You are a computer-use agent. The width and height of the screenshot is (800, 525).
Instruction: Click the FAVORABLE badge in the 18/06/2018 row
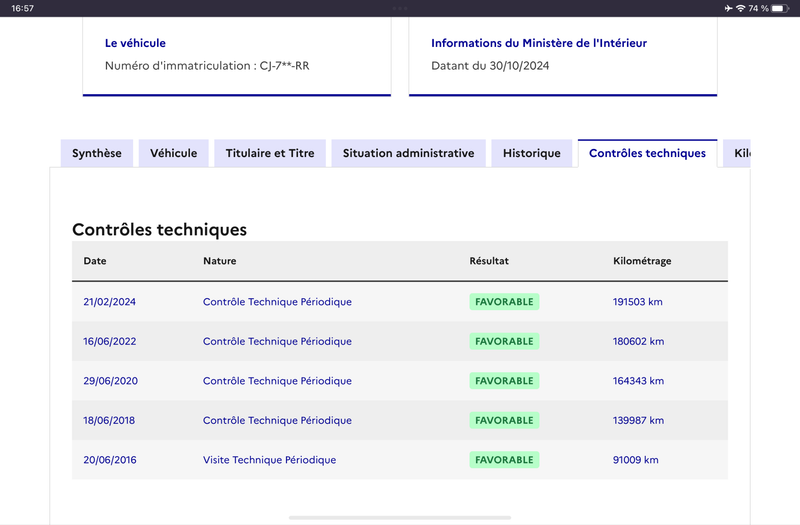click(x=504, y=420)
